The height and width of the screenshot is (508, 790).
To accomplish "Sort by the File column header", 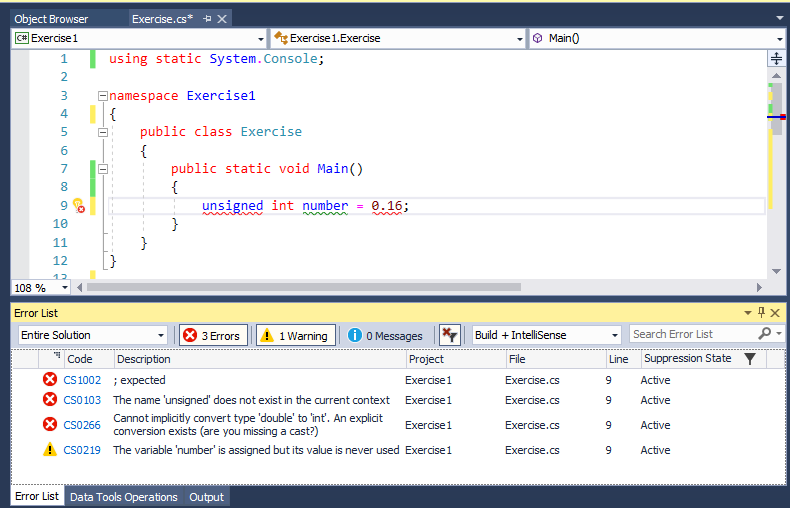I will coord(555,359).
